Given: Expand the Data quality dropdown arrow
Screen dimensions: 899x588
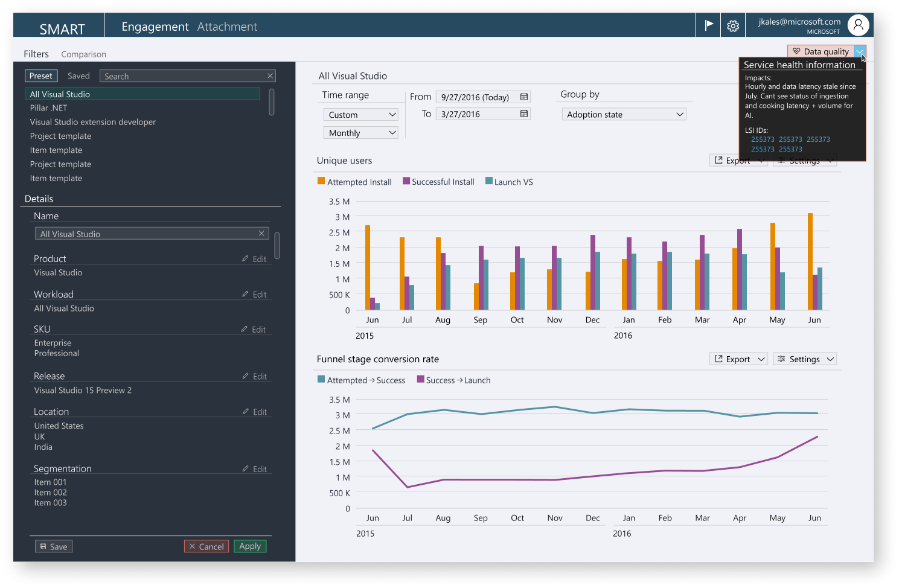Looking at the screenshot, I should [x=860, y=51].
